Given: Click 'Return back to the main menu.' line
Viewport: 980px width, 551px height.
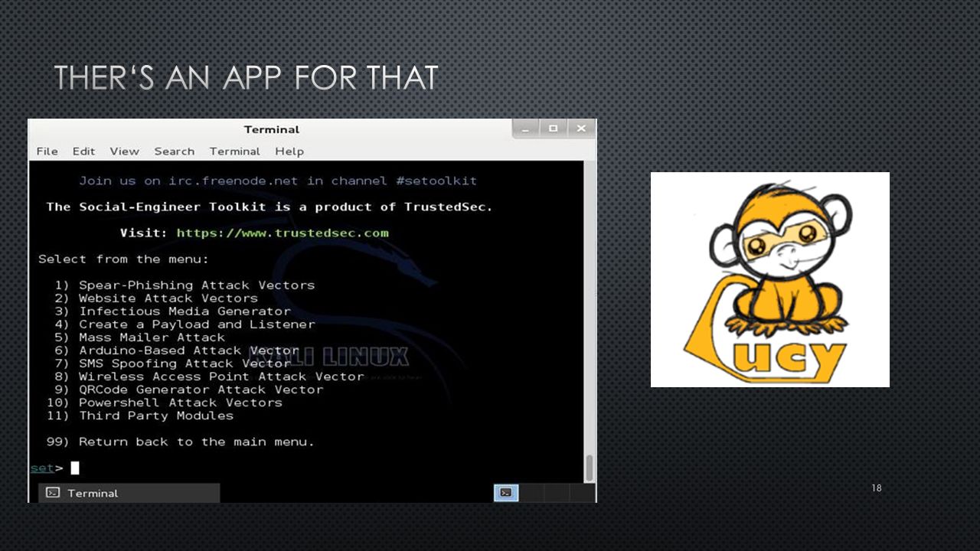Looking at the screenshot, I should pos(181,442).
